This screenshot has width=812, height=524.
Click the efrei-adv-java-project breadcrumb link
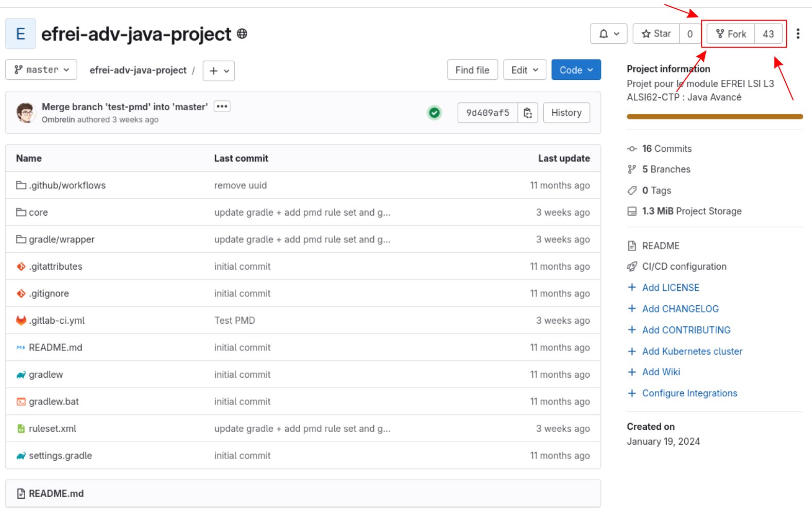pyautogui.click(x=138, y=70)
